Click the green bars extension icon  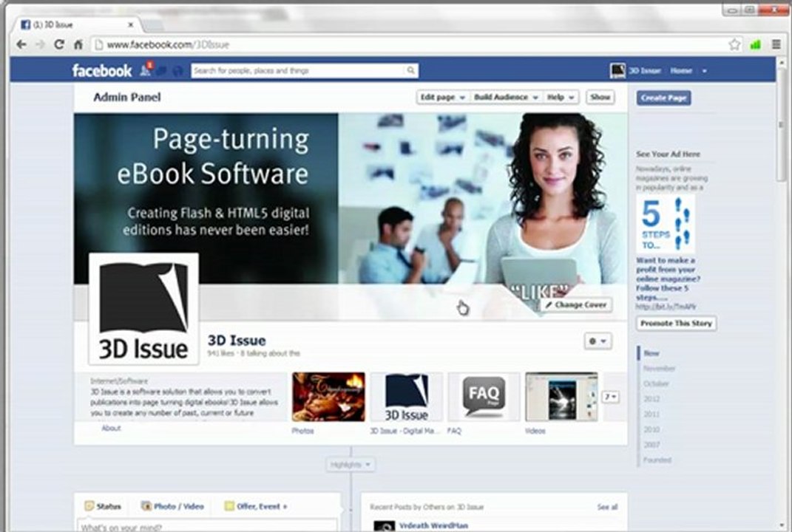point(756,45)
